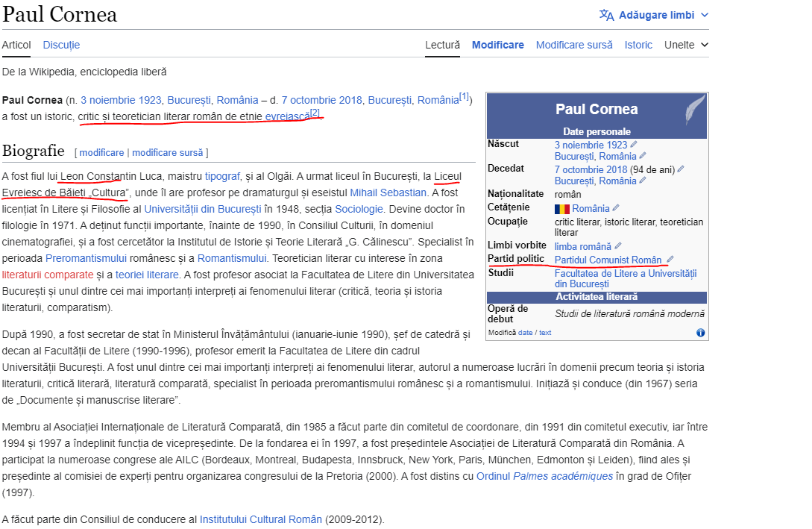Viewport: 812px width, 529px height.
Task: Open the Istoric tab
Action: click(638, 45)
